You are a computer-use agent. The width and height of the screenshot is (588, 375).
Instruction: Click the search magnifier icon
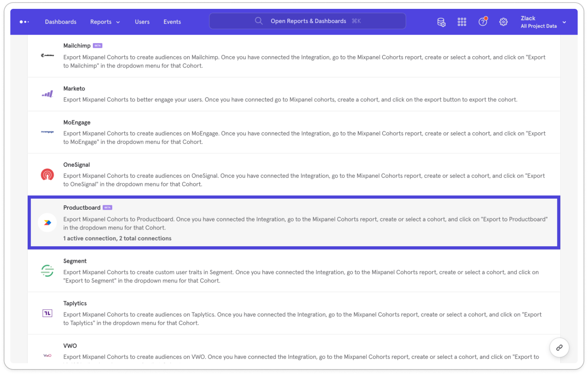pos(259,21)
